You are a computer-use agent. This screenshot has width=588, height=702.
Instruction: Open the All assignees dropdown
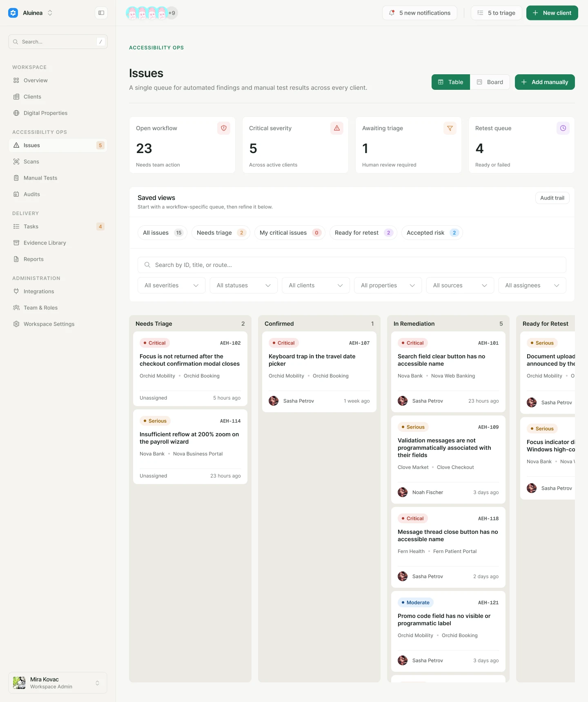tap(532, 285)
